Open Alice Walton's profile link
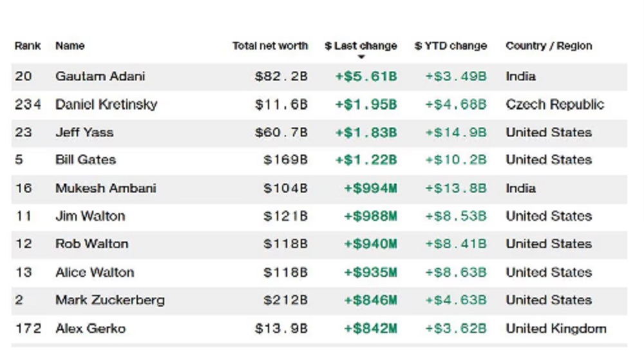644x360 pixels. pyautogui.click(x=95, y=272)
